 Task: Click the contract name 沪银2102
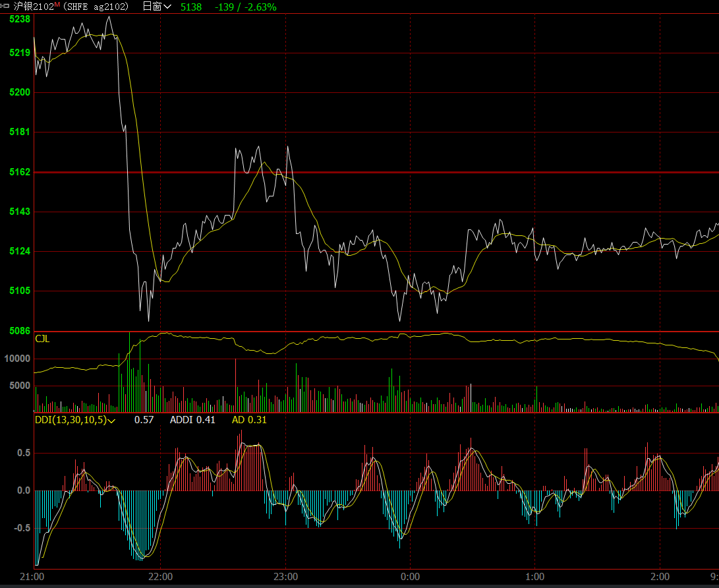[34, 7]
